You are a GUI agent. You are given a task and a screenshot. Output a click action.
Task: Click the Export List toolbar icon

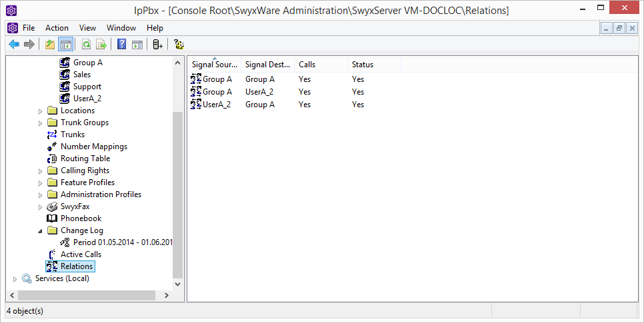click(101, 45)
